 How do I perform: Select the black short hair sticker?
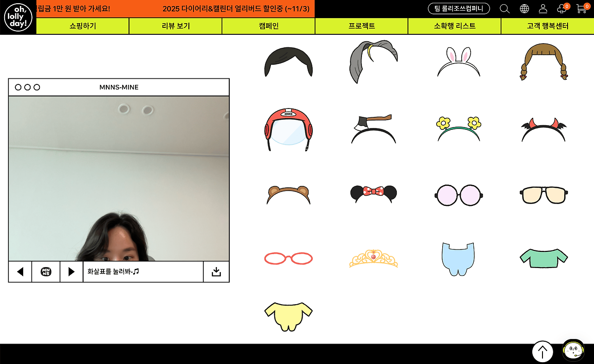pos(288,62)
